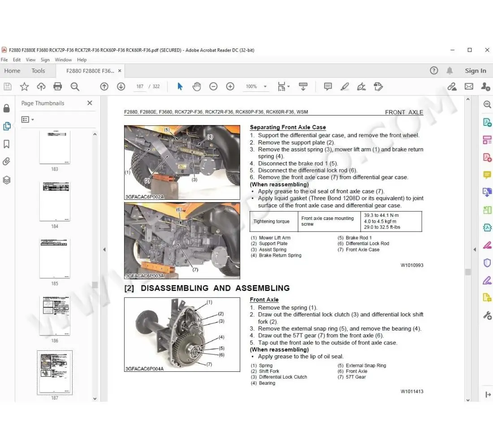Expand the right tools pane at bottom
Viewport: 493px width, 448px height.
(x=488, y=395)
